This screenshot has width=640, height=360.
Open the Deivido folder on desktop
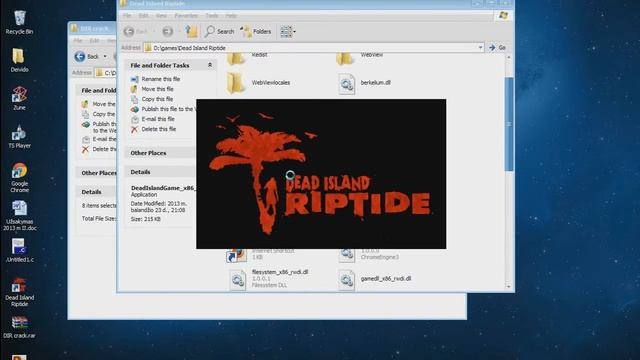point(19,60)
